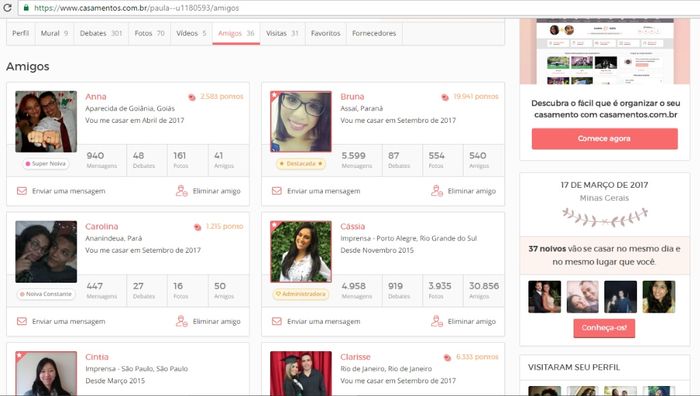The image size is (700, 396).
Task: Click the secure padlock icon in address bar
Action: pos(26,8)
